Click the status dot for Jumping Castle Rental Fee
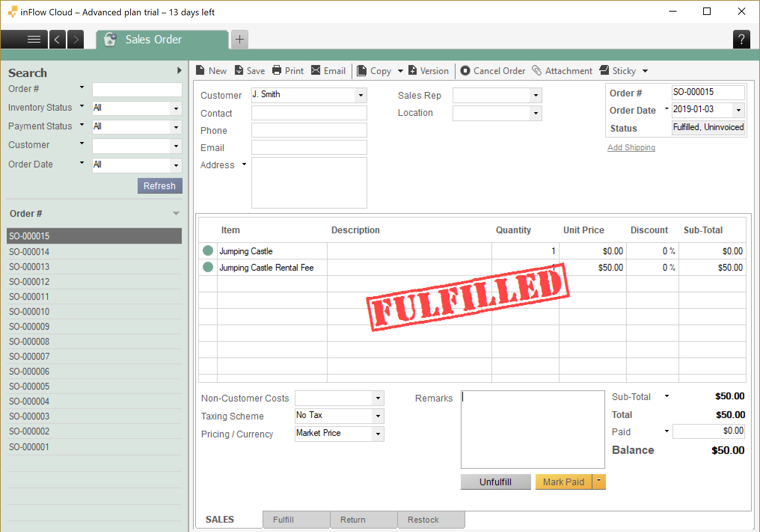 point(208,267)
